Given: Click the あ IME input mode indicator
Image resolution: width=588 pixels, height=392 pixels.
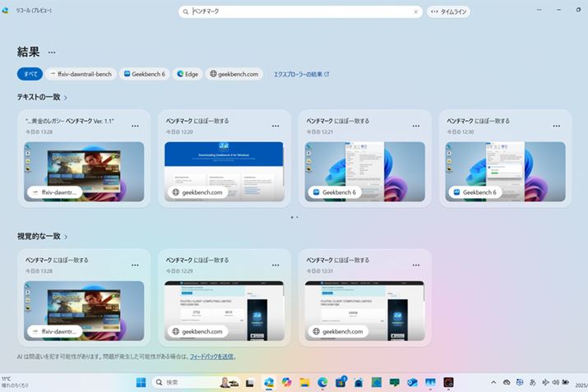Looking at the screenshot, I should point(533,382).
